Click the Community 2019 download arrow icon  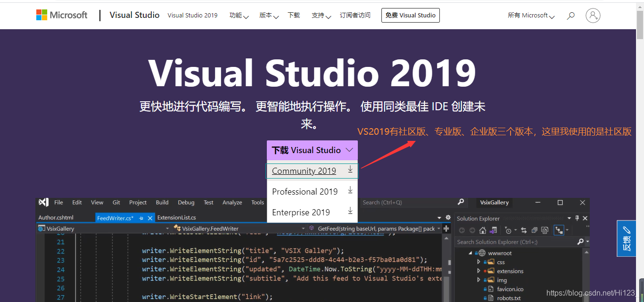[x=350, y=170]
